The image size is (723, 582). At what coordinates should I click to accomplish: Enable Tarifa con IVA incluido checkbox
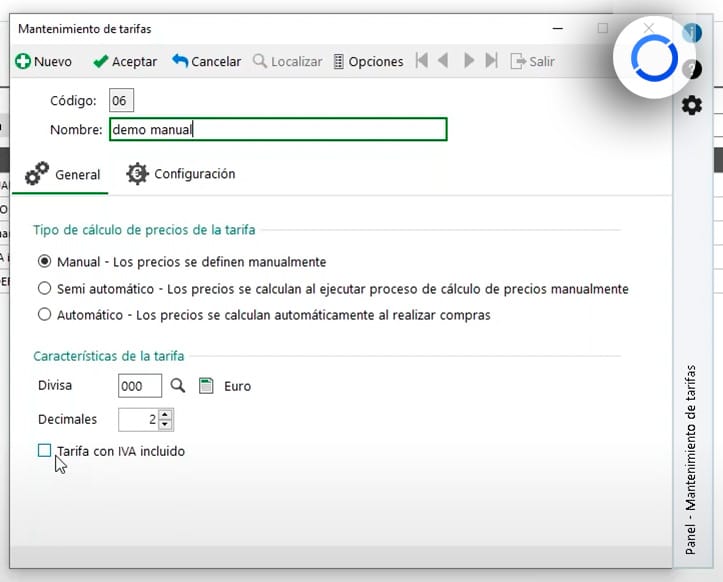click(x=44, y=451)
